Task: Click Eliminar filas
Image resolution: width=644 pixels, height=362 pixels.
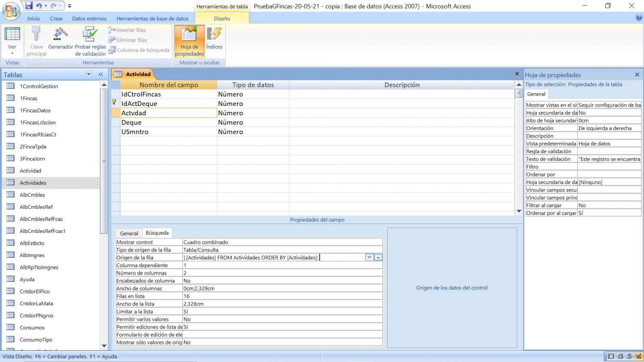Action: coord(128,40)
